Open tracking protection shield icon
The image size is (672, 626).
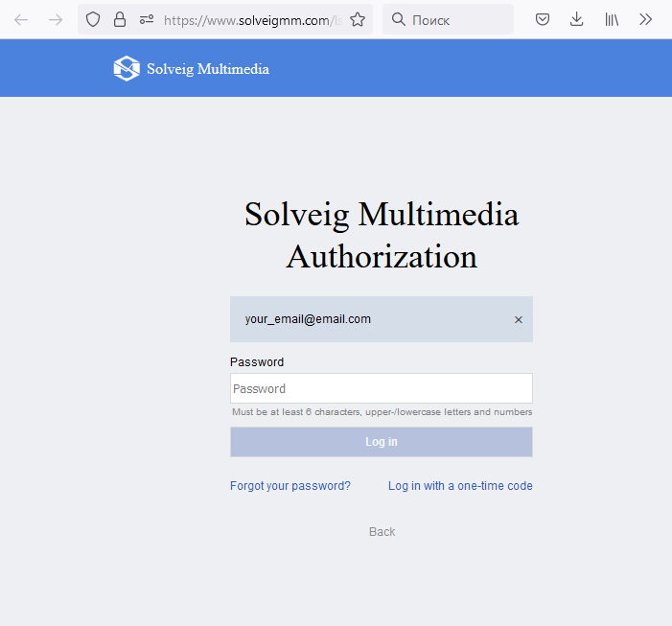pyautogui.click(x=93, y=20)
